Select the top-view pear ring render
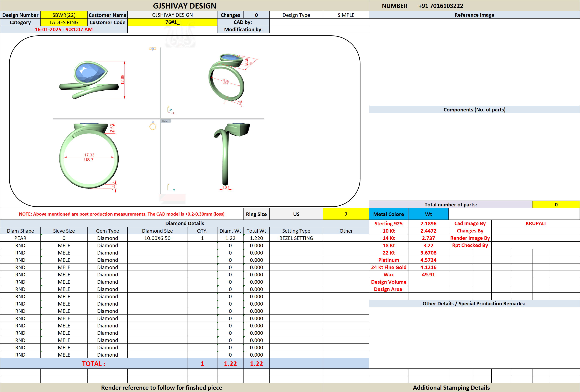 [89, 80]
